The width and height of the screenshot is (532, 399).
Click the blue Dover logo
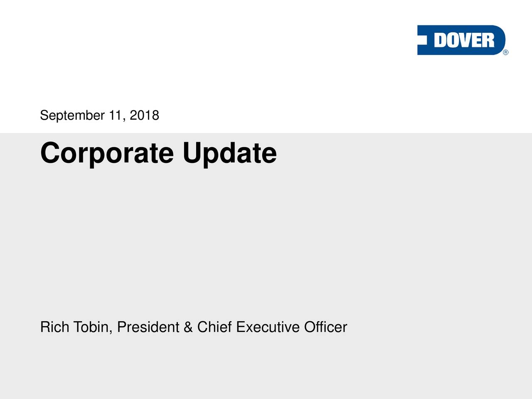(461, 40)
